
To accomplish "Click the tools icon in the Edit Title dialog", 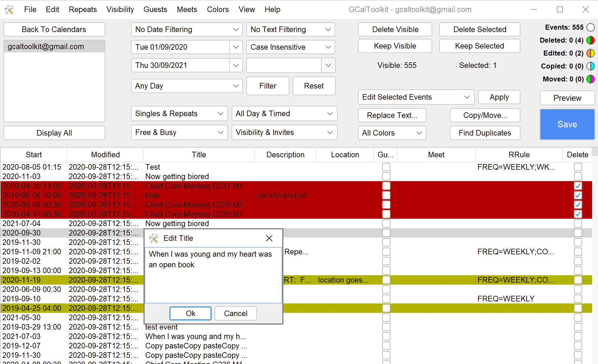I will coord(154,238).
